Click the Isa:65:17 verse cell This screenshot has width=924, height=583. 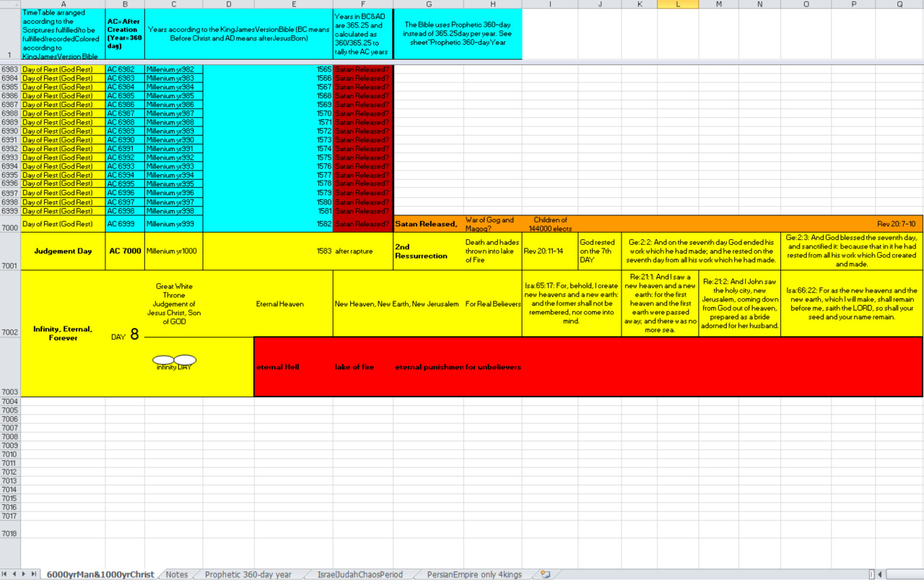pos(572,303)
